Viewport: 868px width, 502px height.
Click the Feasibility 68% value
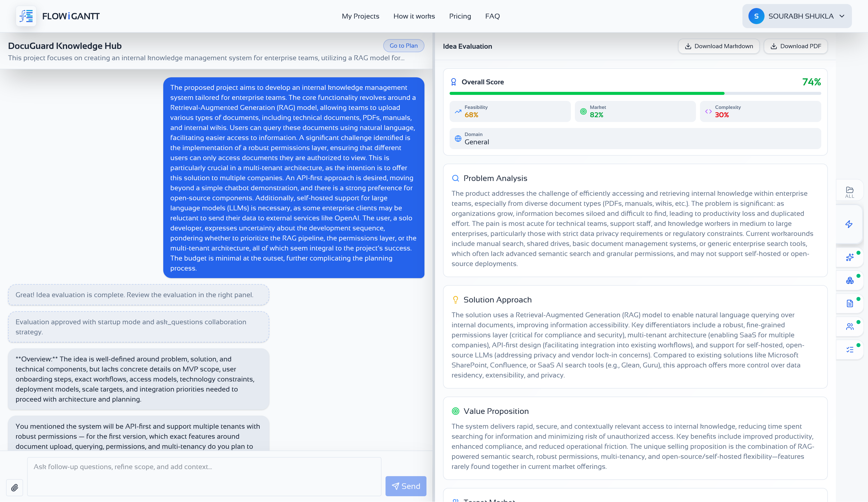pyautogui.click(x=471, y=115)
